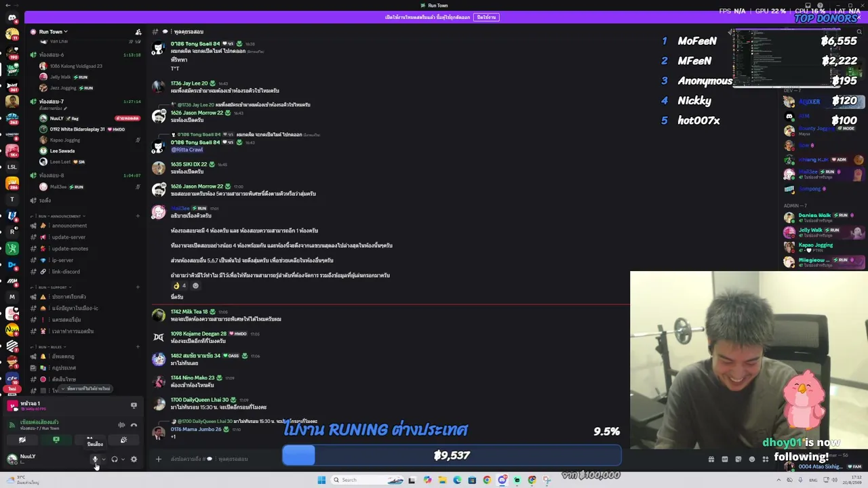The image size is (868, 488).
Task: Open User Settings gear icon
Action: pos(134,459)
